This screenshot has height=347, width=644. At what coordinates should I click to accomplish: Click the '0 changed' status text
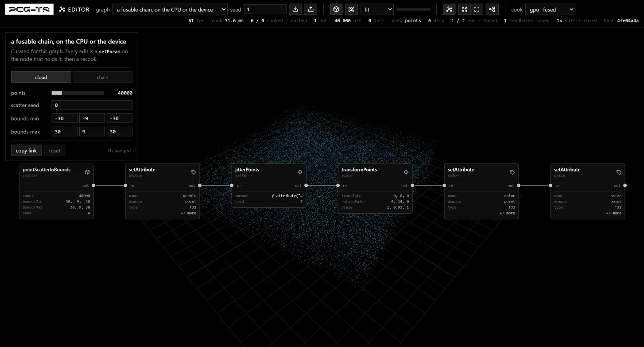click(120, 151)
